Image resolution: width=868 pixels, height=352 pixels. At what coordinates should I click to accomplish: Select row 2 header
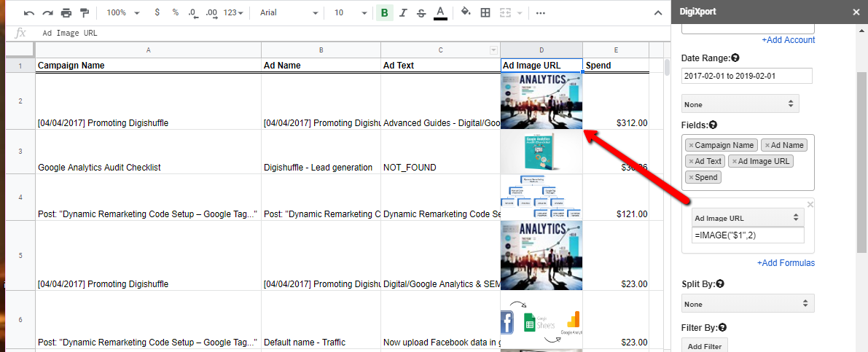[x=20, y=101]
